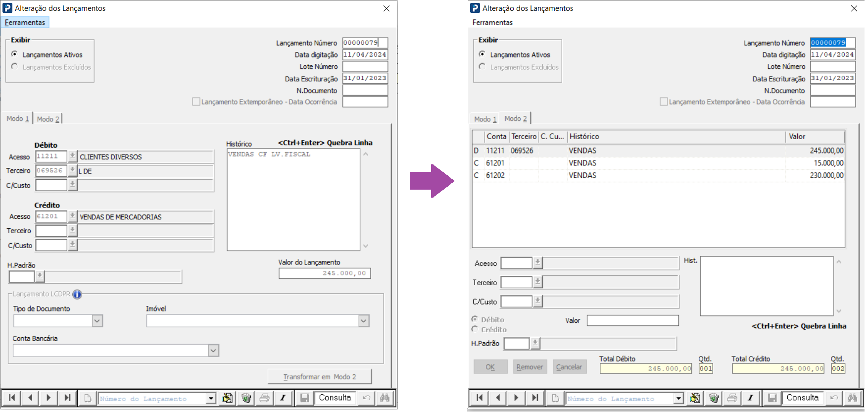Image resolution: width=868 pixels, height=412 pixels.
Task: Switch to Modo 2 tab in right window
Action: click(x=516, y=118)
